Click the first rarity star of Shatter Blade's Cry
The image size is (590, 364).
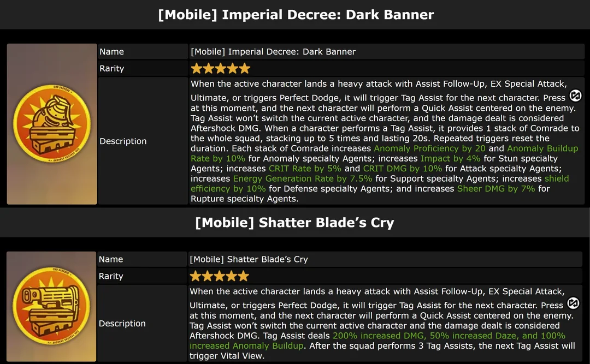[195, 276]
